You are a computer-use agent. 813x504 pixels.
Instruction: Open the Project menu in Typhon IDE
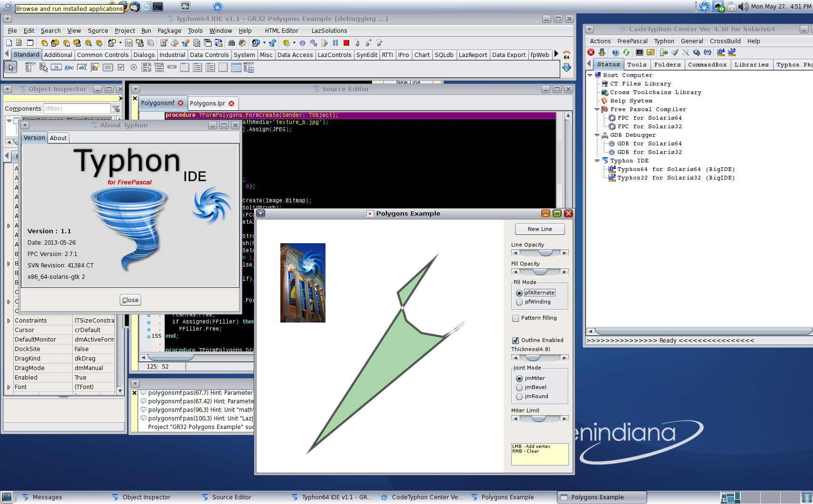[x=124, y=31]
